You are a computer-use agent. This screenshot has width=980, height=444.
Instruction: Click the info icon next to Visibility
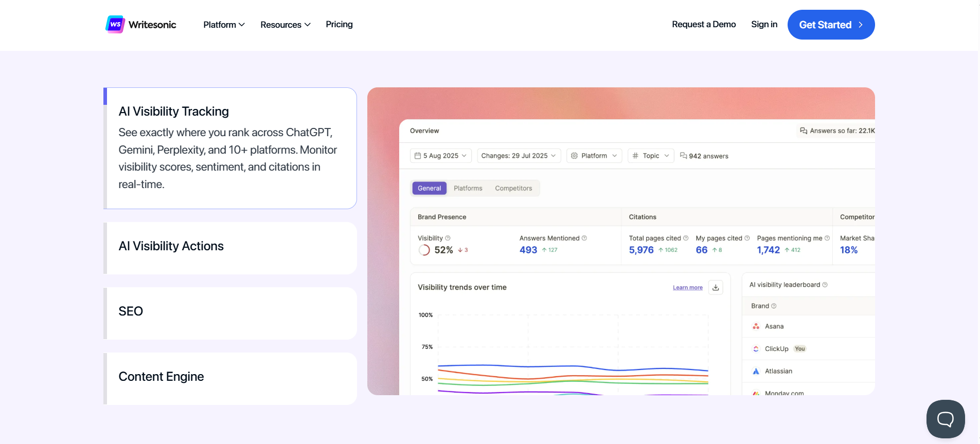[x=448, y=238]
